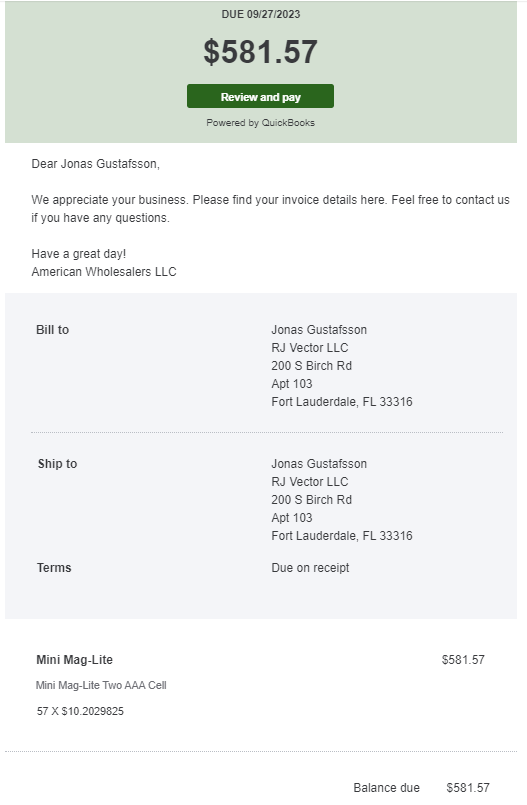
Task: Select Jonas Gustafsson in shipping address
Action: click(319, 464)
